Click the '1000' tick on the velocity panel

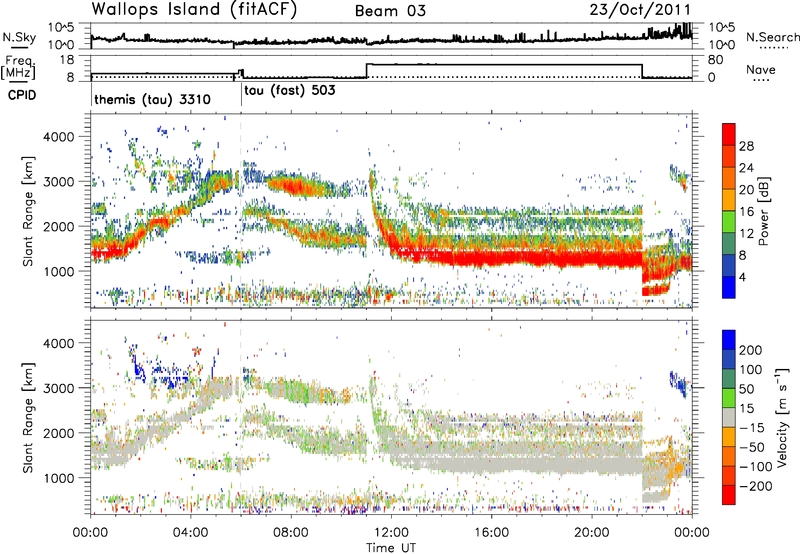(x=58, y=478)
